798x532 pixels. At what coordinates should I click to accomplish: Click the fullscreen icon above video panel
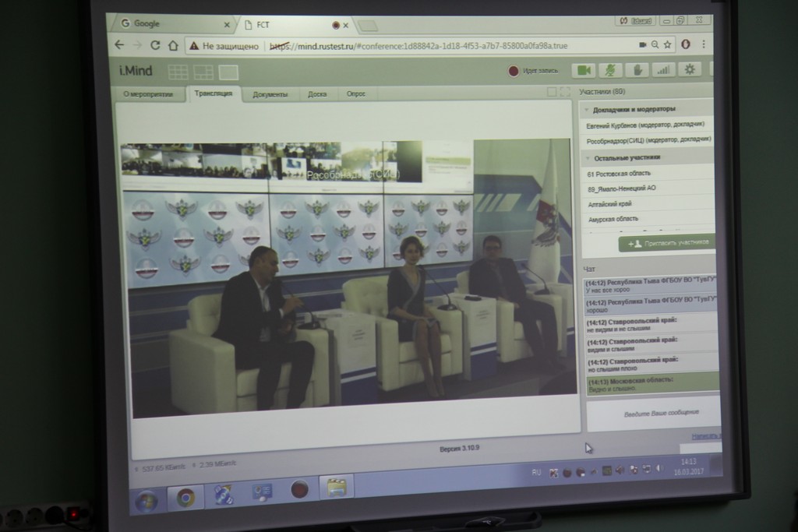pyautogui.click(x=565, y=92)
